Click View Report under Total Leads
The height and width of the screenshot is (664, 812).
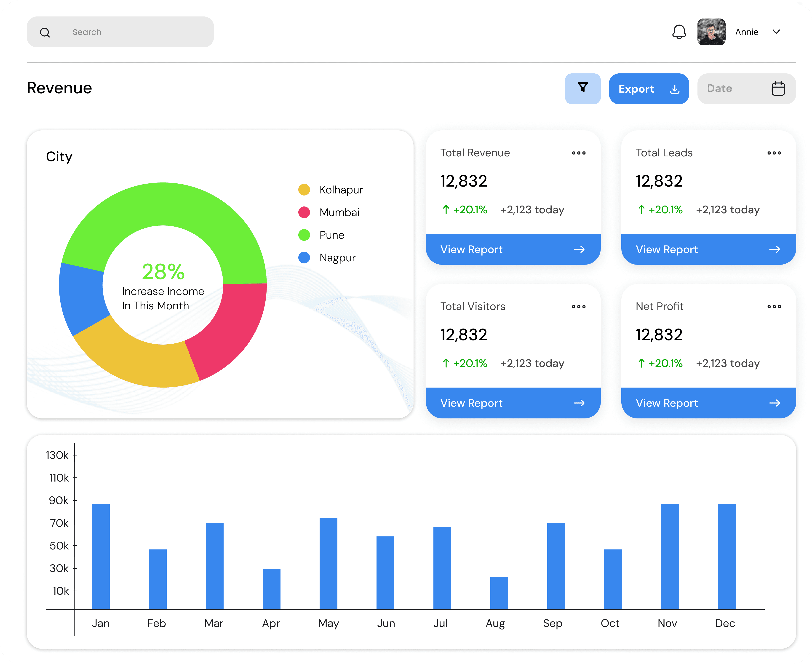[x=708, y=249]
